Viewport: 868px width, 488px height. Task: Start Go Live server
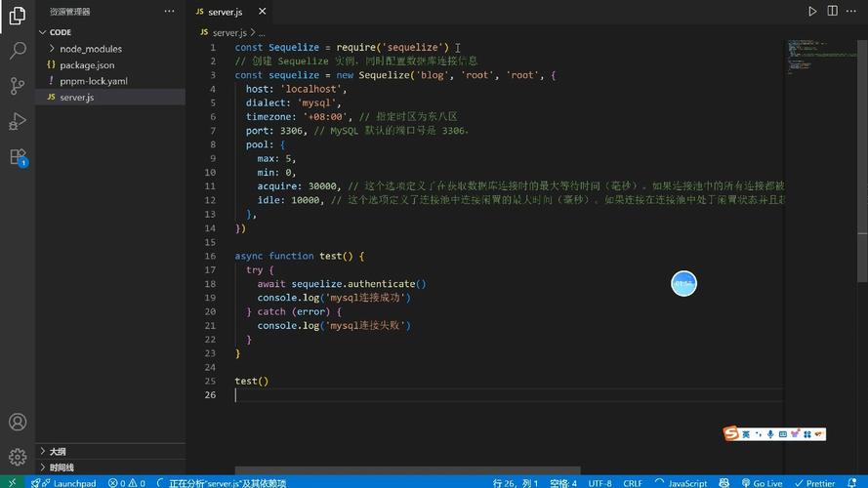[762, 483]
